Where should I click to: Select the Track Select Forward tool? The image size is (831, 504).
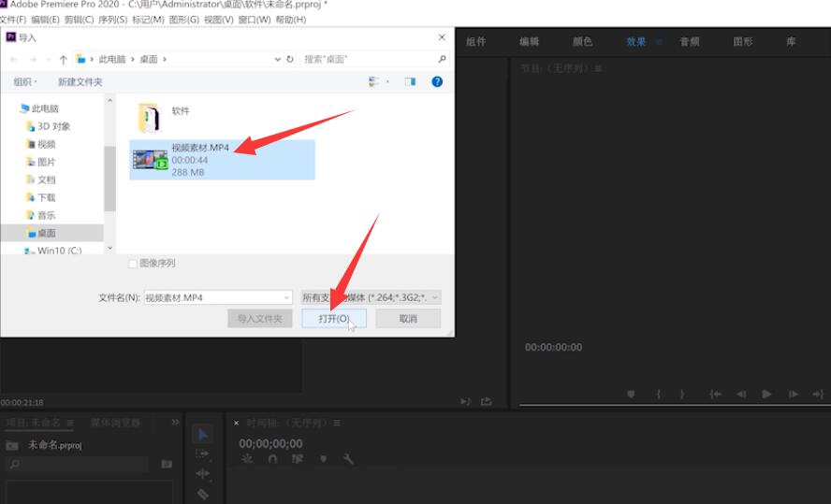(202, 454)
